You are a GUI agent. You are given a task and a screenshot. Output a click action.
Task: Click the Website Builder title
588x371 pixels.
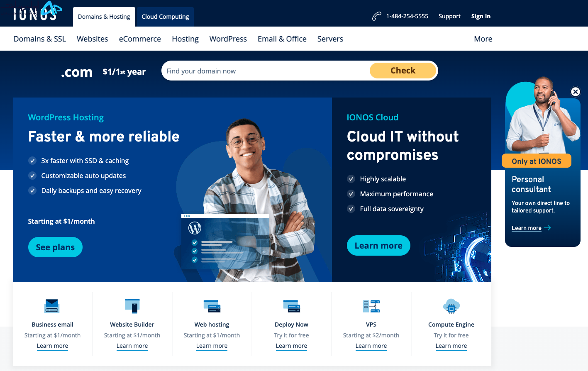(x=132, y=325)
